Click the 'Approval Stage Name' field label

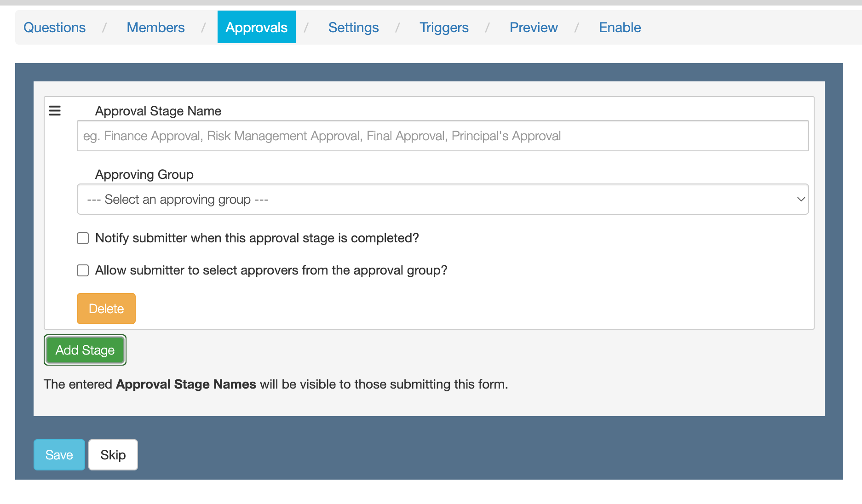coord(158,111)
